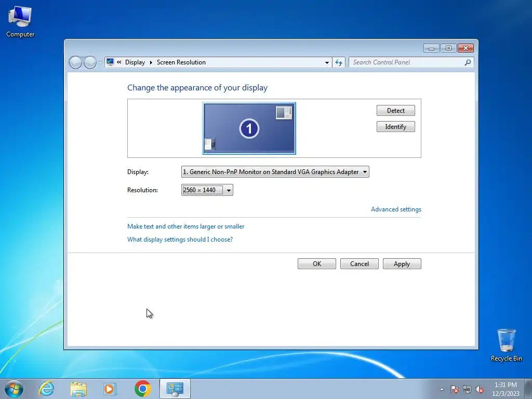Open the network status tray icon
The width and height of the screenshot is (532, 399).
coord(467,389)
